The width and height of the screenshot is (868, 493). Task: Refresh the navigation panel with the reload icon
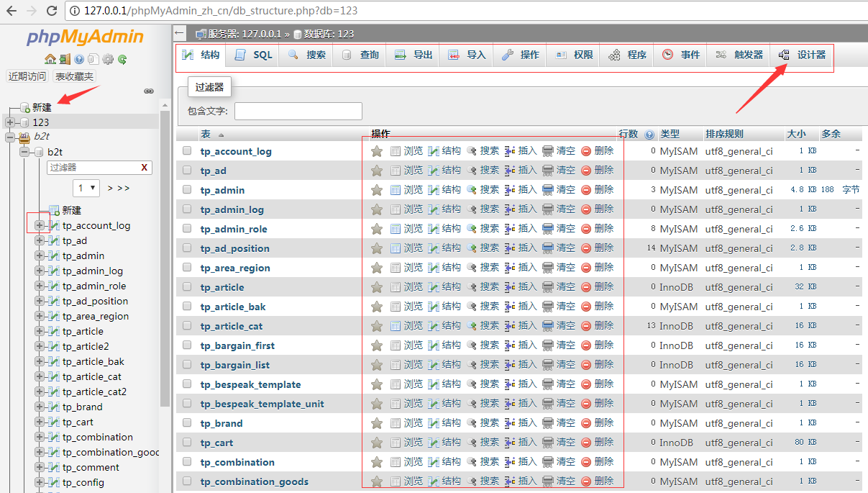pos(122,59)
